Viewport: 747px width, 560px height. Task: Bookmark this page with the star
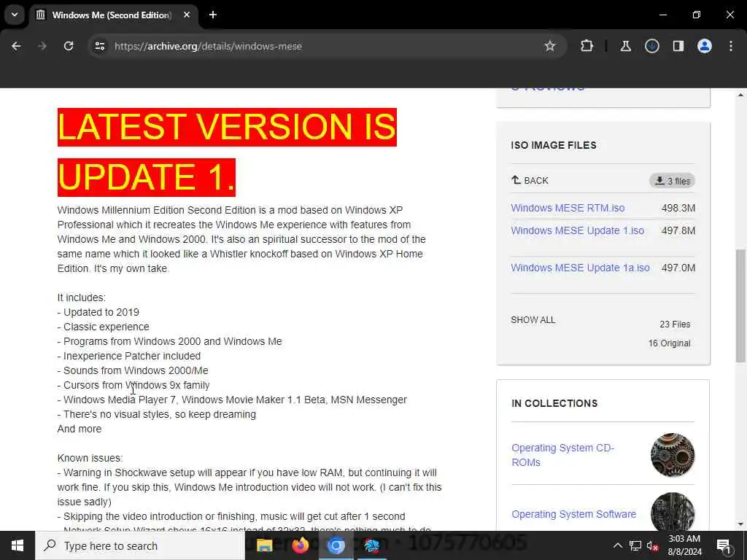tap(550, 46)
